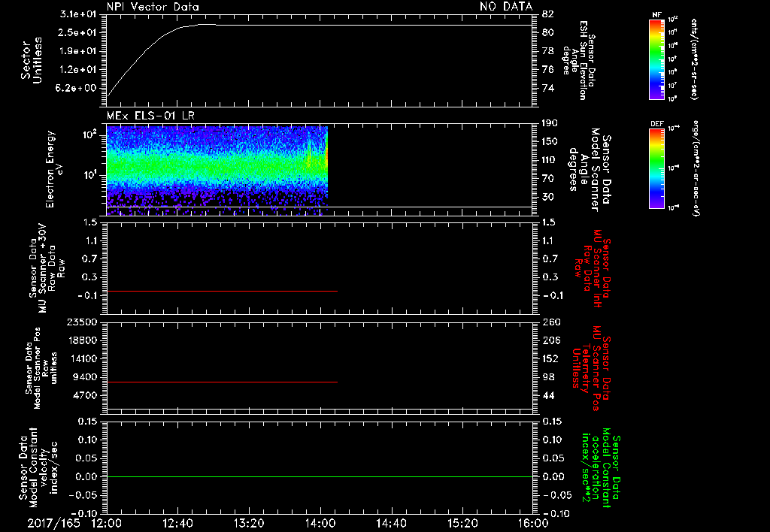
Task: Click the "110" scanner angle tick label
Action: pyautogui.click(x=550, y=160)
